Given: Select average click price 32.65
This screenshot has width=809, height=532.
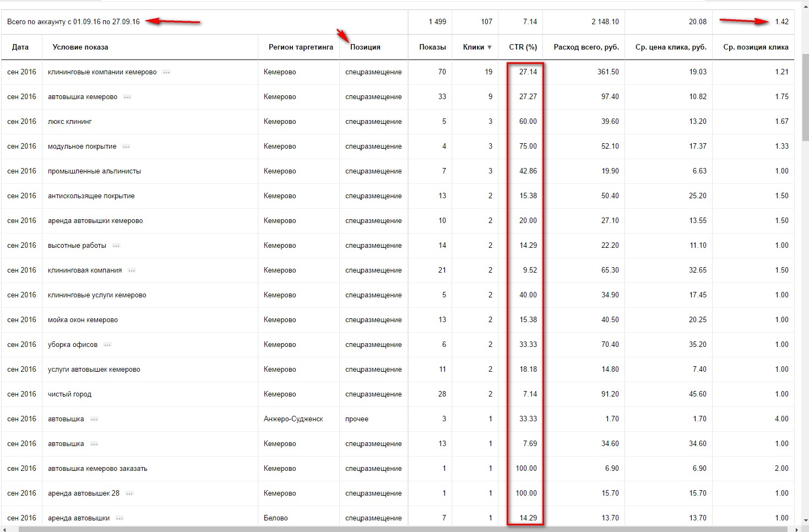Looking at the screenshot, I should (698, 270).
